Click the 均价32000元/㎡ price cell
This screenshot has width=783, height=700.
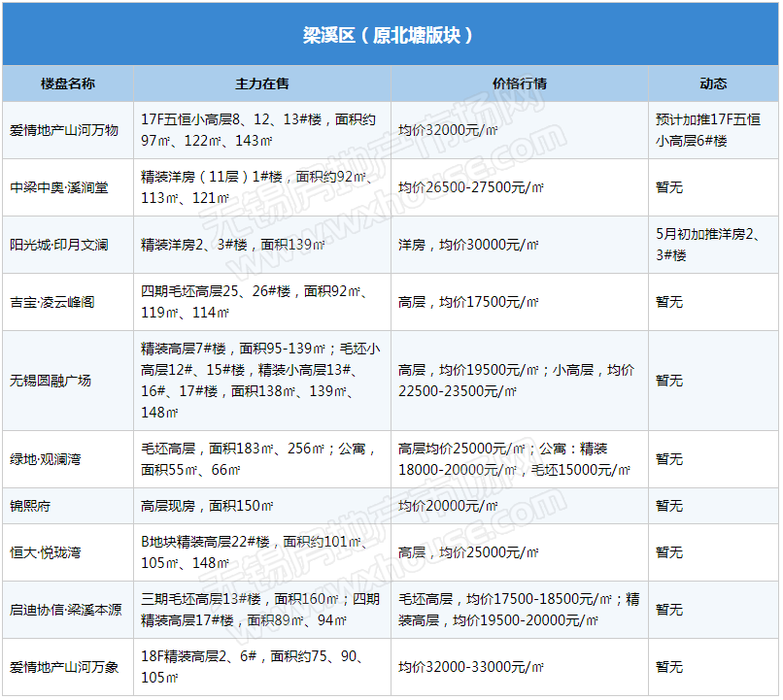449,130
